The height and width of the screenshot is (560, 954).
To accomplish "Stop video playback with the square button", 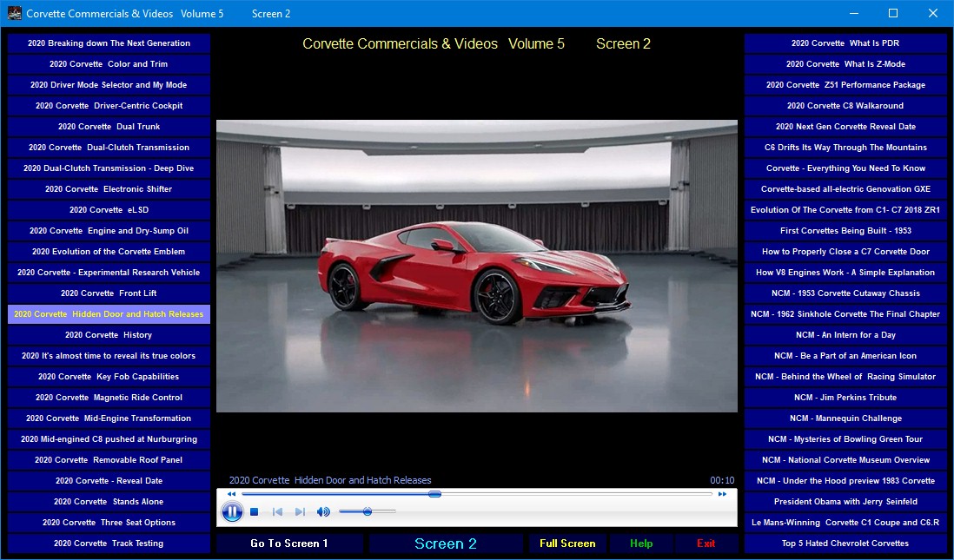I will 255,512.
